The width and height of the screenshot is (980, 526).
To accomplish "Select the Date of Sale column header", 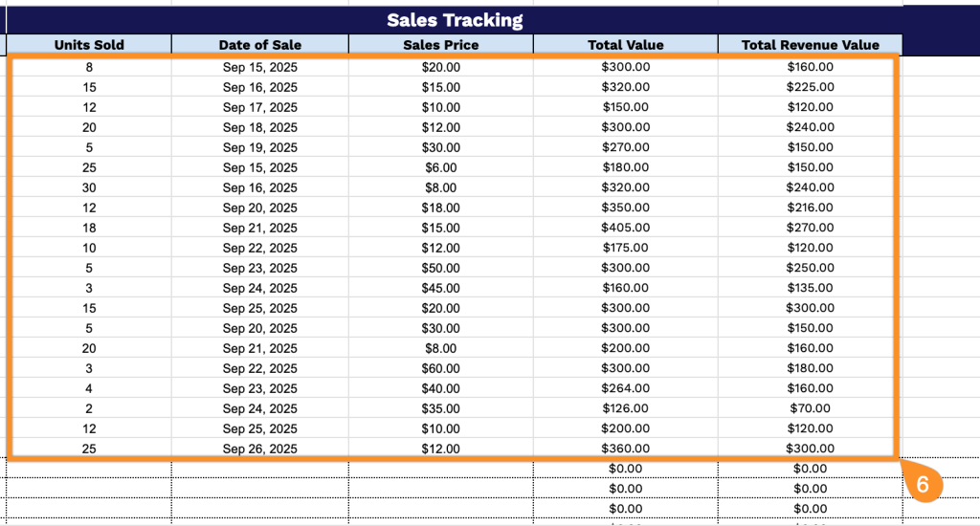I will coord(260,45).
